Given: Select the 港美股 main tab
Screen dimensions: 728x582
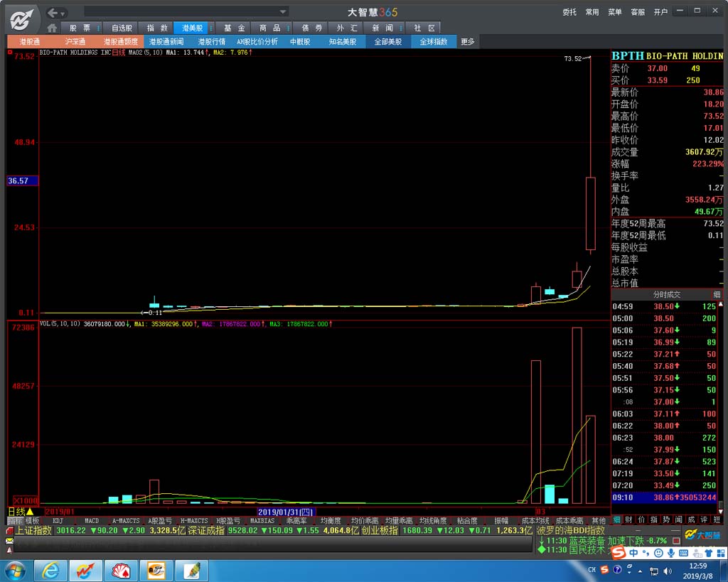Looking at the screenshot, I should [x=192, y=28].
